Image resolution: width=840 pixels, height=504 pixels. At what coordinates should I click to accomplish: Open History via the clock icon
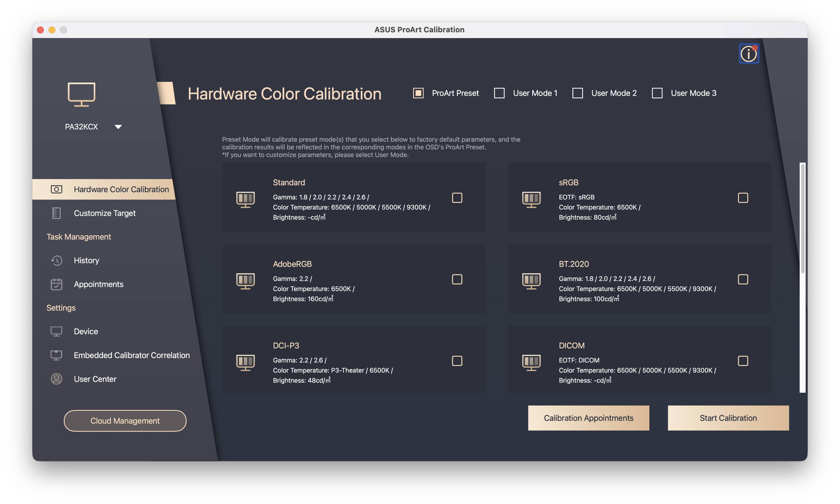coord(56,260)
